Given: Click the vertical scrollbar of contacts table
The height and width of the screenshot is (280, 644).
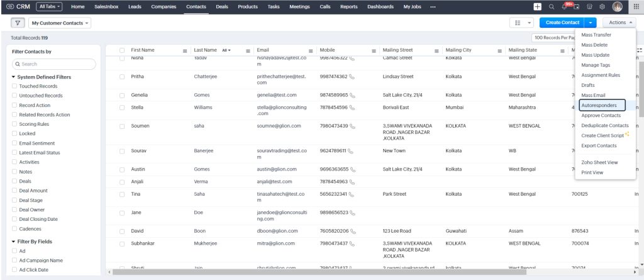Looking at the screenshot, I should 641,89.
